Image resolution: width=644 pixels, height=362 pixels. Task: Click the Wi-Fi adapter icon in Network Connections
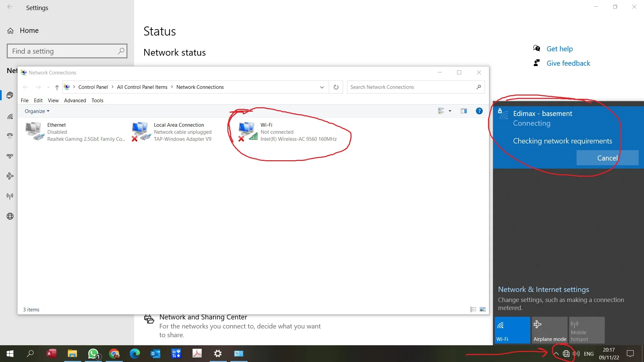(x=248, y=131)
